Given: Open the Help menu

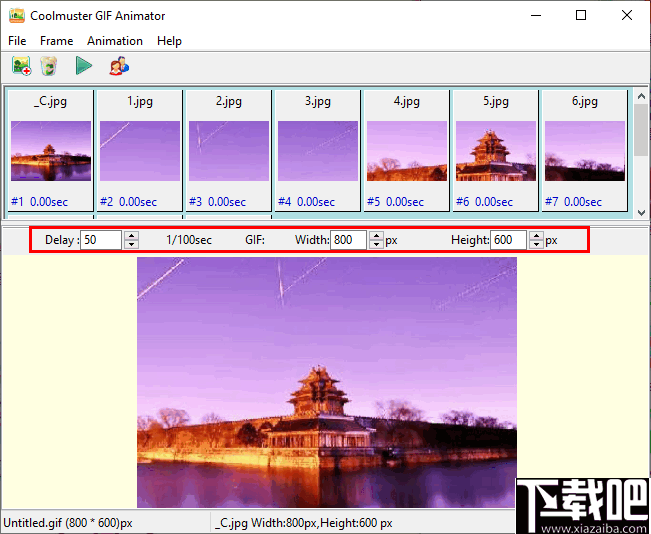Looking at the screenshot, I should [169, 41].
